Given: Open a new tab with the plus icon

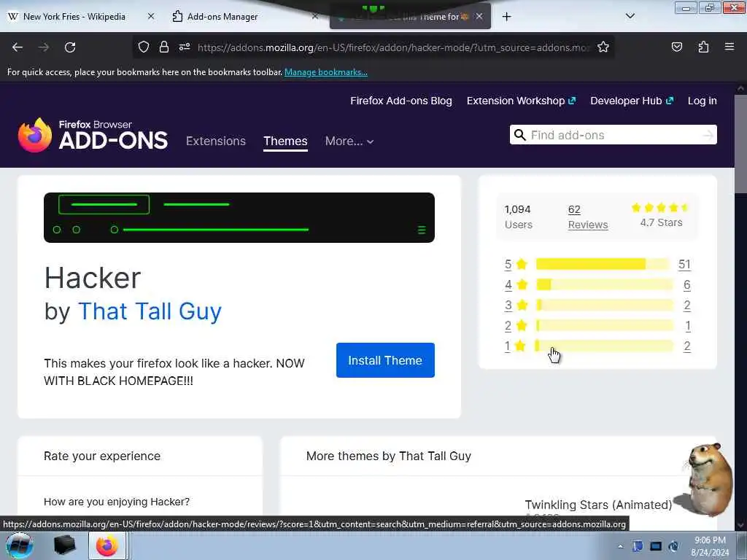Looking at the screenshot, I should tap(506, 17).
